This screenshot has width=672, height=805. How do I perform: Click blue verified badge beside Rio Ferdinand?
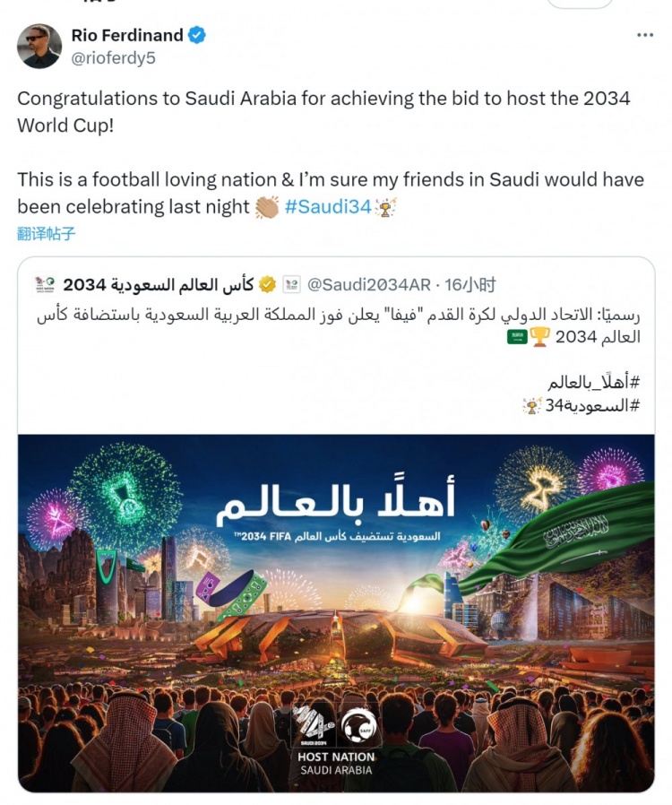[197, 36]
